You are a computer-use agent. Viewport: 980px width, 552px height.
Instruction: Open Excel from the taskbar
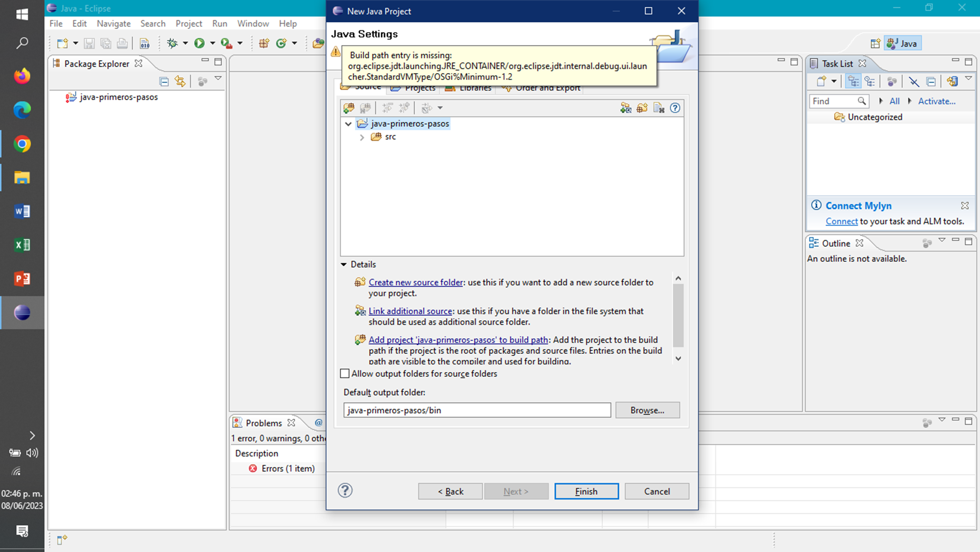pyautogui.click(x=22, y=245)
